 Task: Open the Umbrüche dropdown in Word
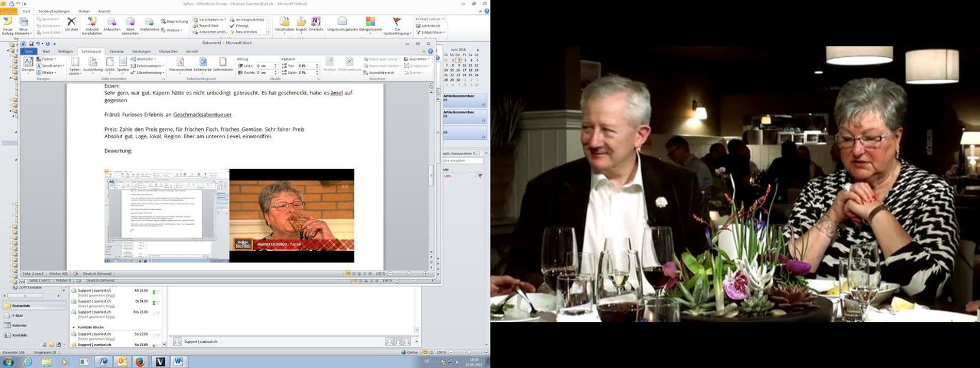(143, 59)
